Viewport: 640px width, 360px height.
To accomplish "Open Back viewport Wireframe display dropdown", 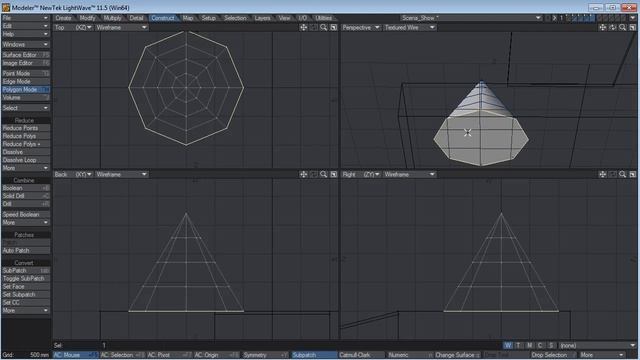I will coord(122,174).
